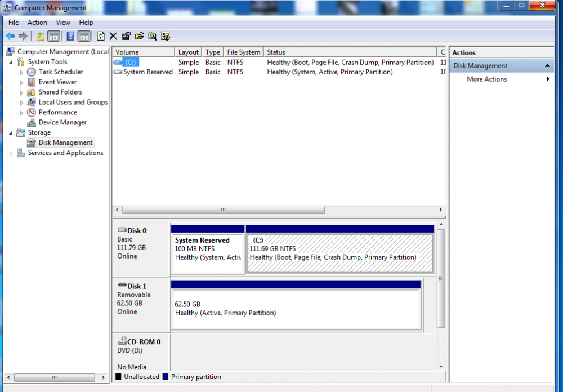Open the View menu

pyautogui.click(x=63, y=23)
